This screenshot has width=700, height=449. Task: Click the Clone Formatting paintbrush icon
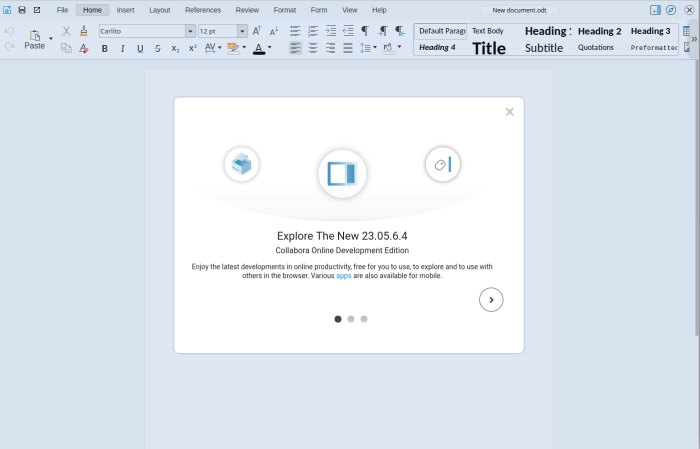point(83,31)
